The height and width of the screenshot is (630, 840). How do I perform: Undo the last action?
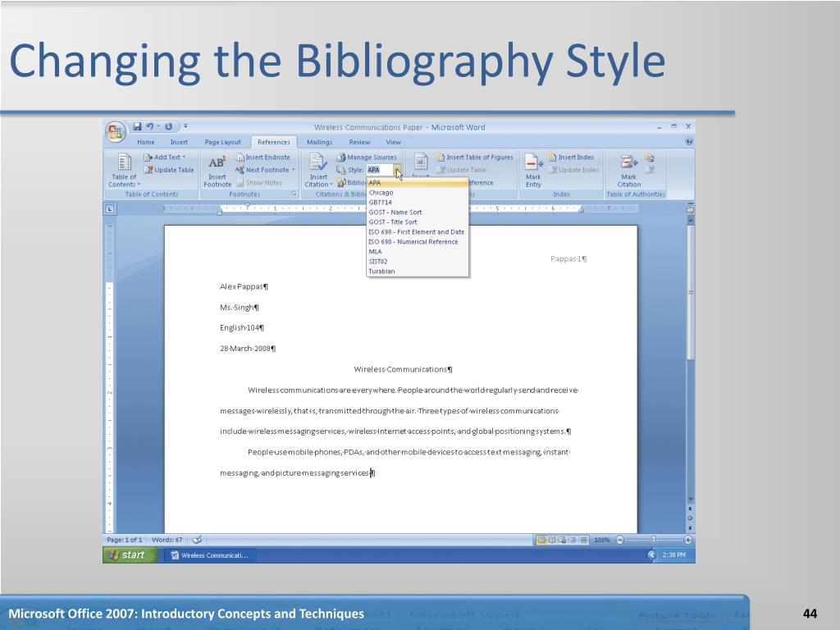tap(149, 126)
